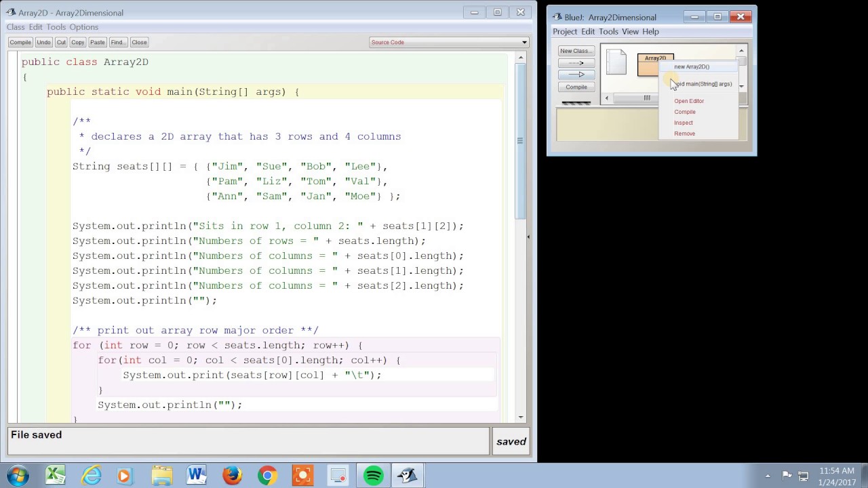Select Remove in the class context menu
The image size is (868, 488).
pos(698,134)
